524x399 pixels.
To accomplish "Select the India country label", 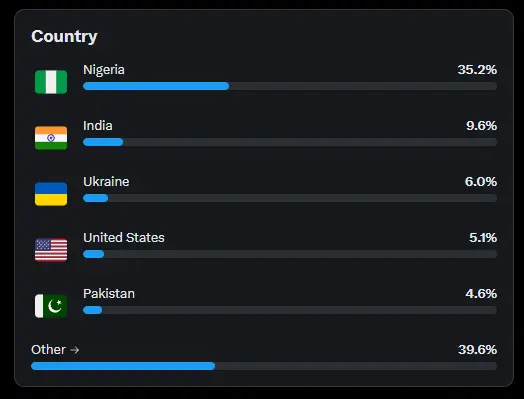I will [x=98, y=126].
